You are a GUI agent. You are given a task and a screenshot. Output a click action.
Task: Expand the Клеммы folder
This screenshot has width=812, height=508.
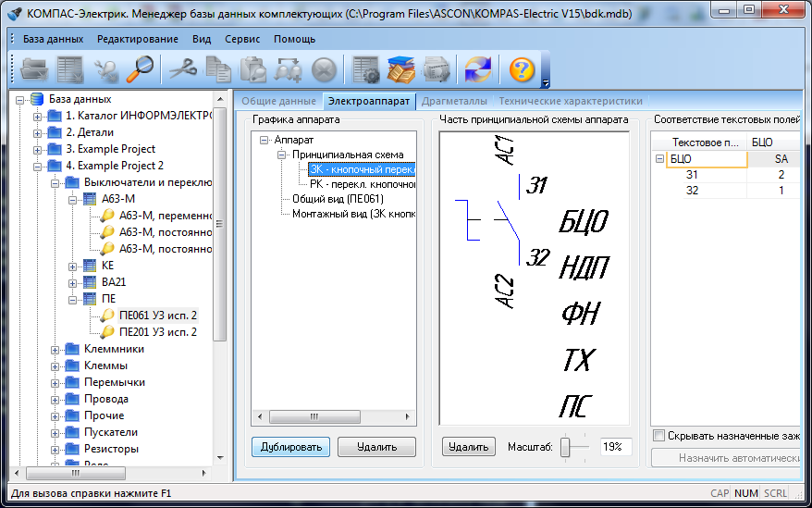(x=55, y=366)
